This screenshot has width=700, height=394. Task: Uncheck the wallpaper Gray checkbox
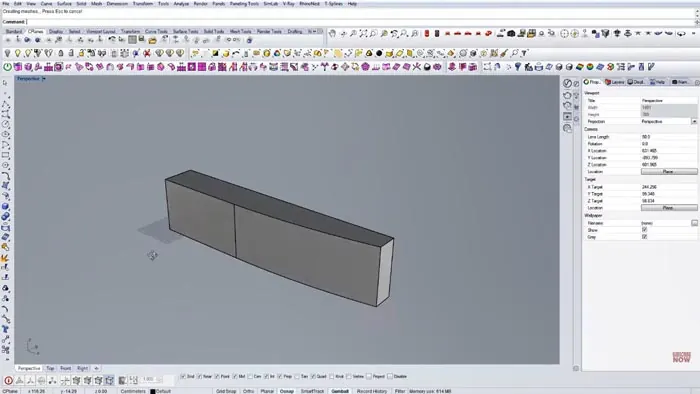click(644, 237)
